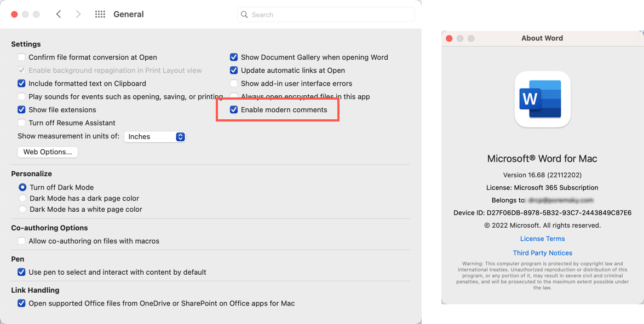This screenshot has height=324, width=644.
Task: Uncheck Show file extensions
Action: click(21, 109)
